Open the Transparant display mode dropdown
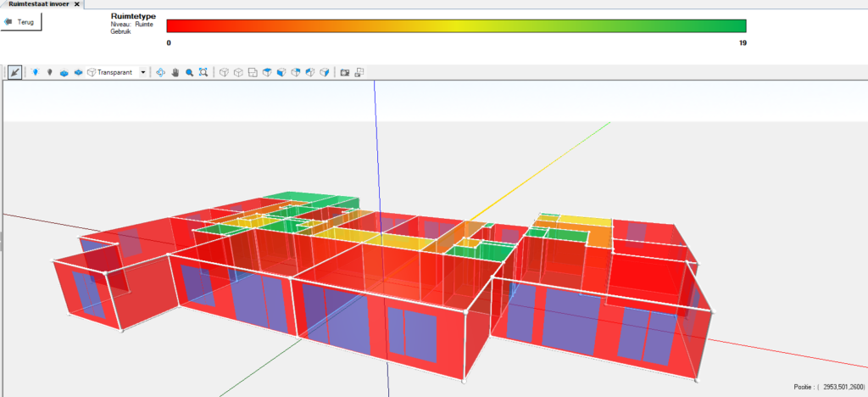The image size is (868, 397). [114, 73]
